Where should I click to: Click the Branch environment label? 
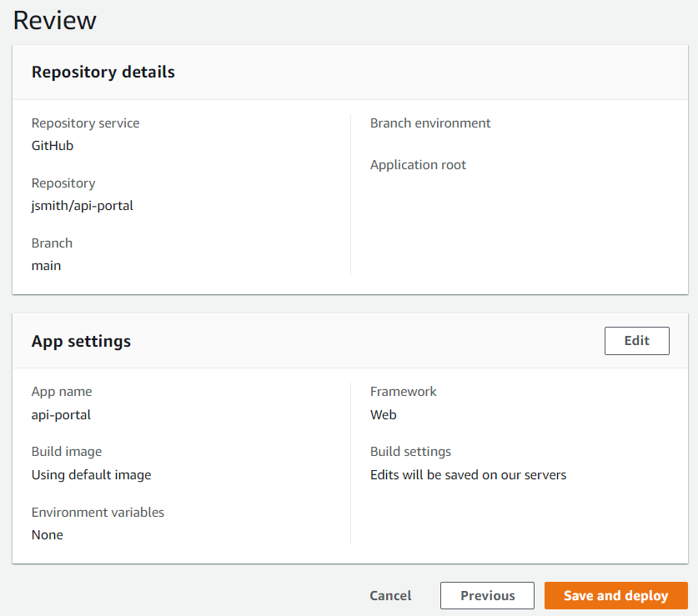pos(430,123)
